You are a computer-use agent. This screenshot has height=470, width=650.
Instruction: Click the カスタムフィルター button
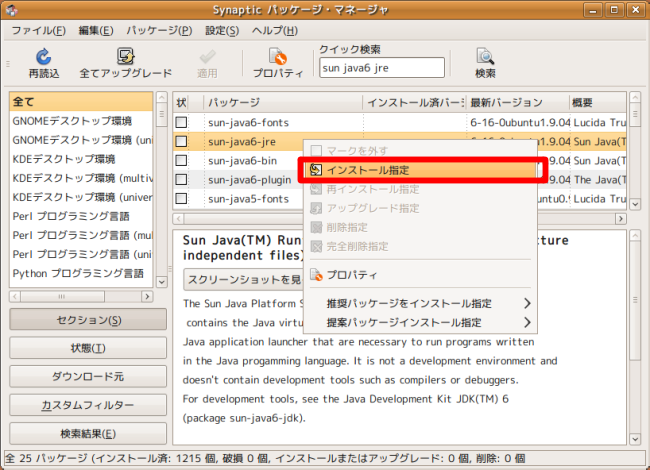pos(81,406)
